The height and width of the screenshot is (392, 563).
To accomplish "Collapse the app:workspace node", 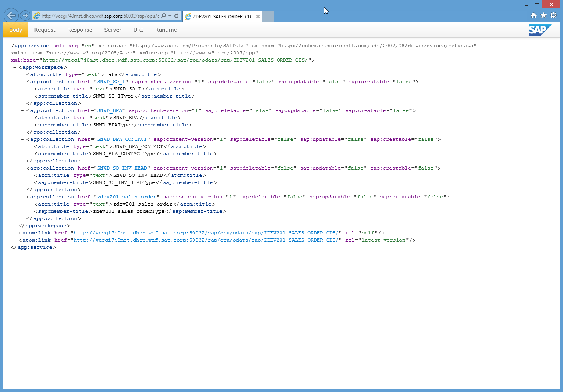I will click(x=14, y=67).
